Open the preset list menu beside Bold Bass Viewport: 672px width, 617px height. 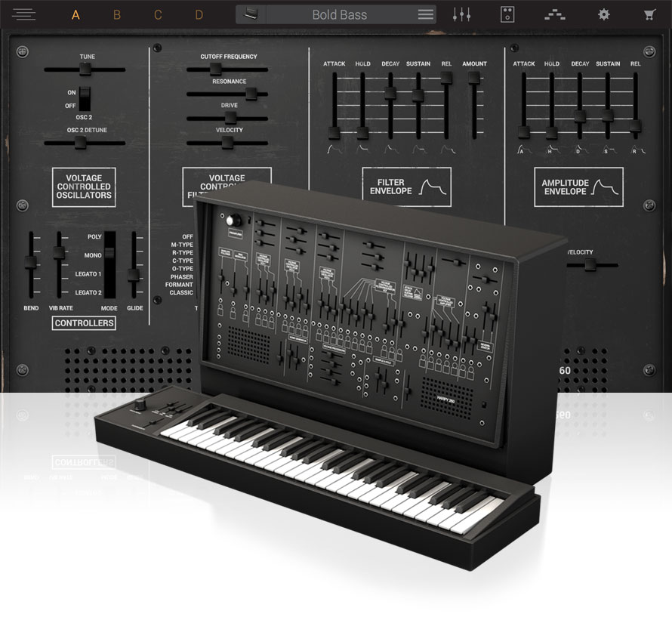coord(426,14)
